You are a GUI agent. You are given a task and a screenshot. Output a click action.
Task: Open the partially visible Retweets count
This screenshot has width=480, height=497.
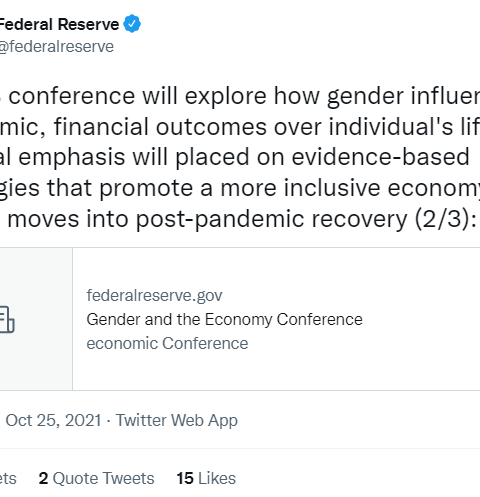click(8, 478)
